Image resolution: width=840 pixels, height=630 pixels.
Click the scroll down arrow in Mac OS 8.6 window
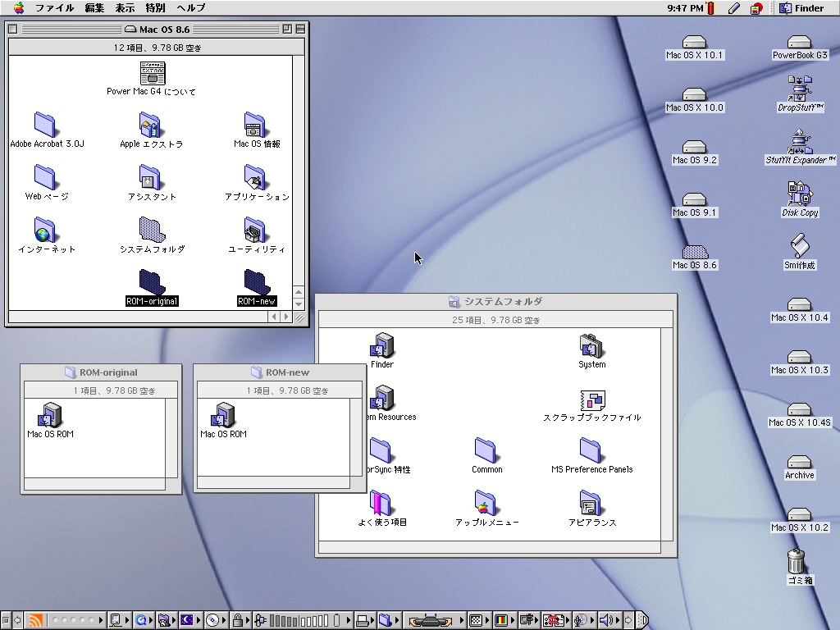[x=299, y=304]
